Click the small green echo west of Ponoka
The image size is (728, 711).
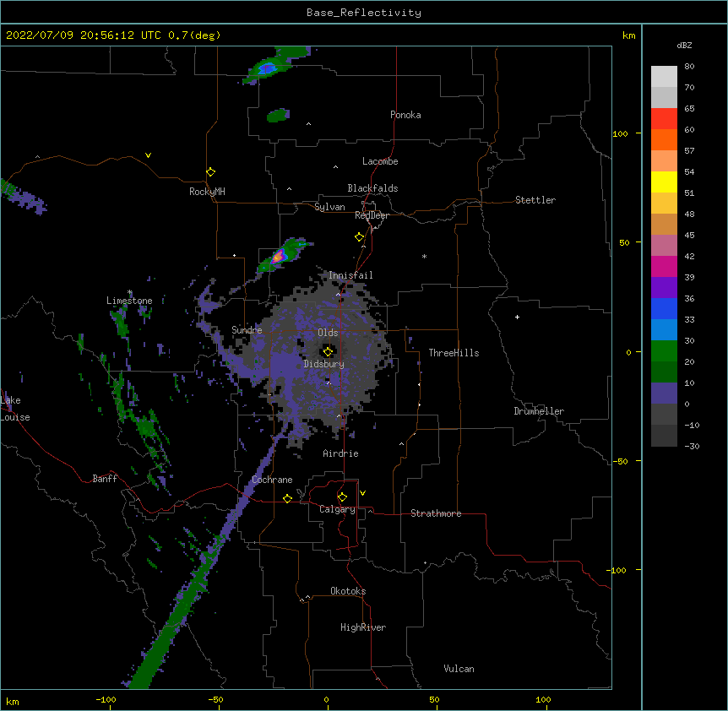(x=278, y=115)
